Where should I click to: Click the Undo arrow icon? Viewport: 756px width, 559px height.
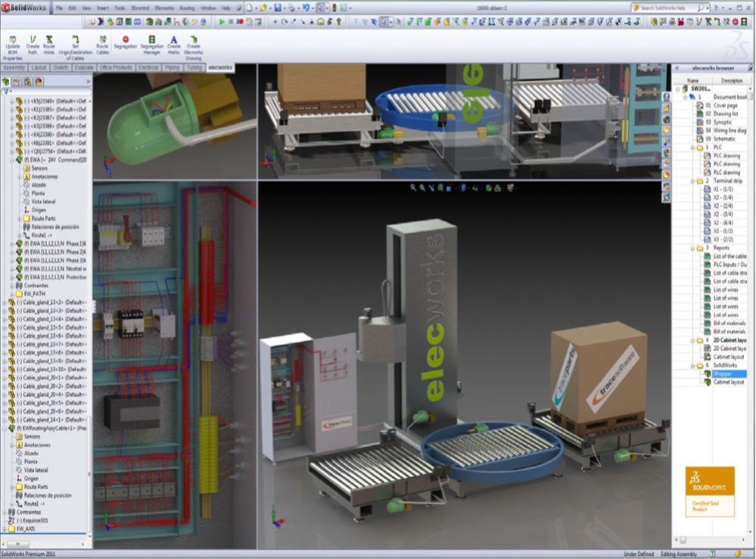coord(306,8)
